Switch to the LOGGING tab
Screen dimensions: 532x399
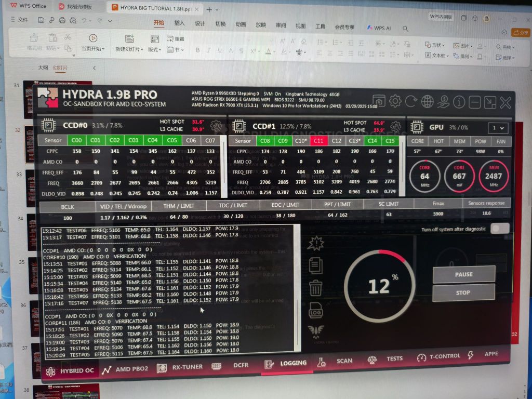pos(292,363)
